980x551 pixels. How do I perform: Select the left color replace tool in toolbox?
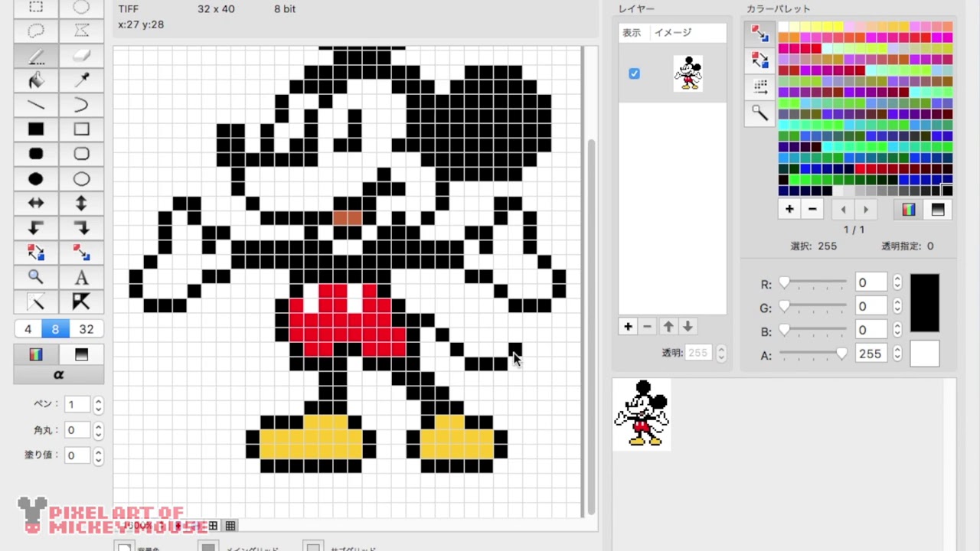click(36, 253)
